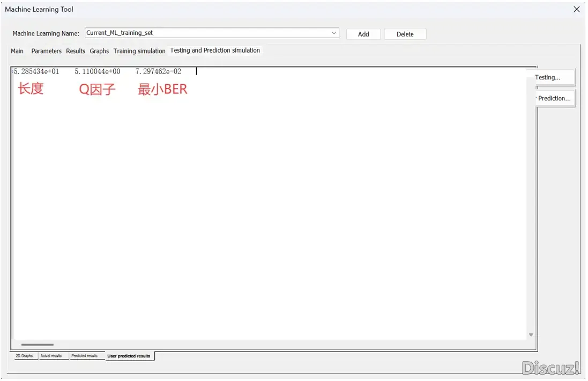Click the Current_ML_training_set name field
The image size is (588, 381).
[x=212, y=33]
